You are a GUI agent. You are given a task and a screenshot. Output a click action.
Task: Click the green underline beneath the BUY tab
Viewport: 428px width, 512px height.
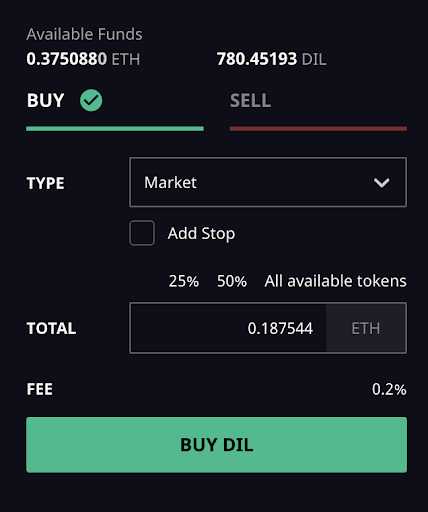coord(115,129)
